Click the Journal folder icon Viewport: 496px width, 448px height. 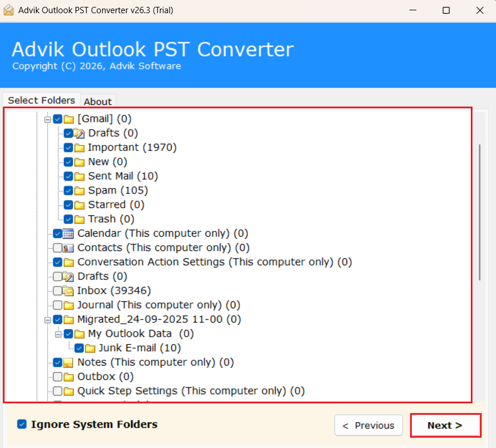(69, 305)
